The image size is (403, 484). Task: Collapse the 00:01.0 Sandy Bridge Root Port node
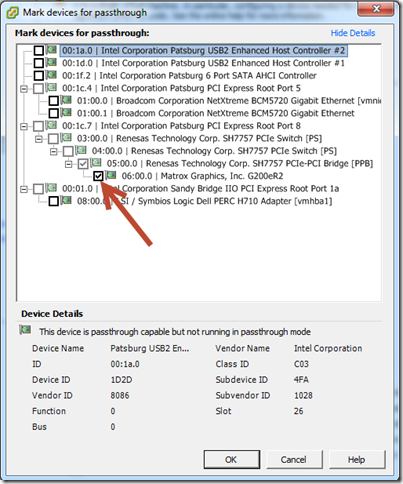coord(24,190)
